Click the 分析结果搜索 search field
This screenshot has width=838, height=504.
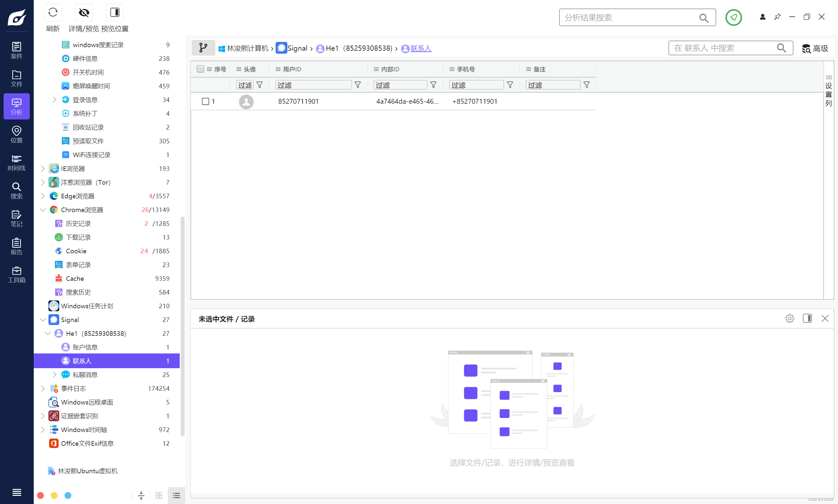tap(628, 18)
